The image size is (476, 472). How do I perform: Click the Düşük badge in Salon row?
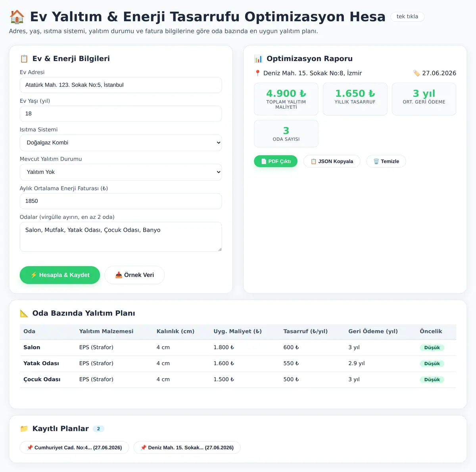(x=432, y=348)
